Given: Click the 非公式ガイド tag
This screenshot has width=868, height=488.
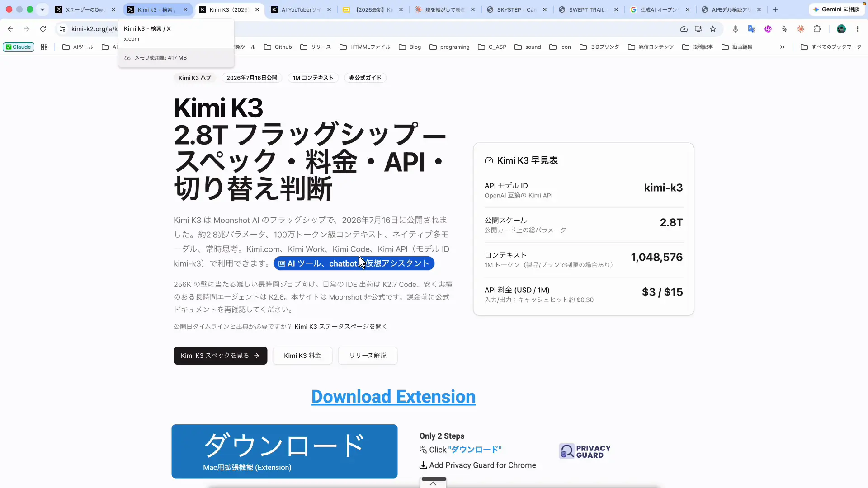Looking at the screenshot, I should point(365,78).
